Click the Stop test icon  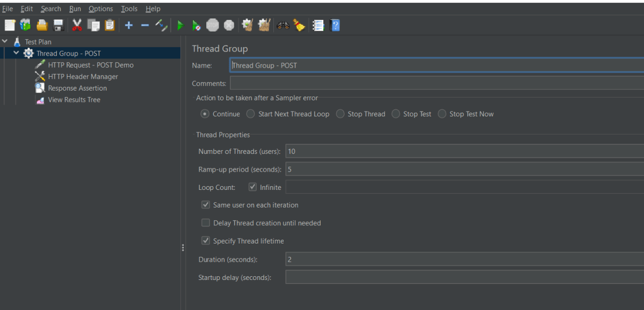pyautogui.click(x=213, y=25)
